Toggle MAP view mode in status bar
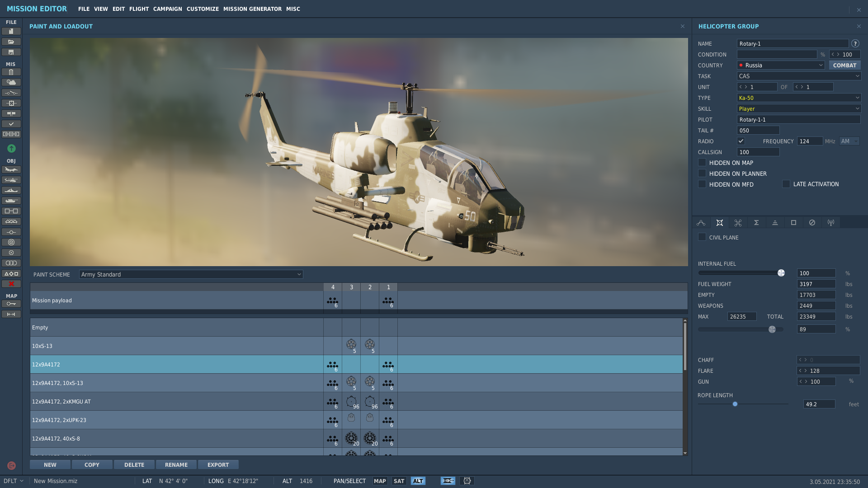Viewport: 868px width, 488px height. [380, 481]
